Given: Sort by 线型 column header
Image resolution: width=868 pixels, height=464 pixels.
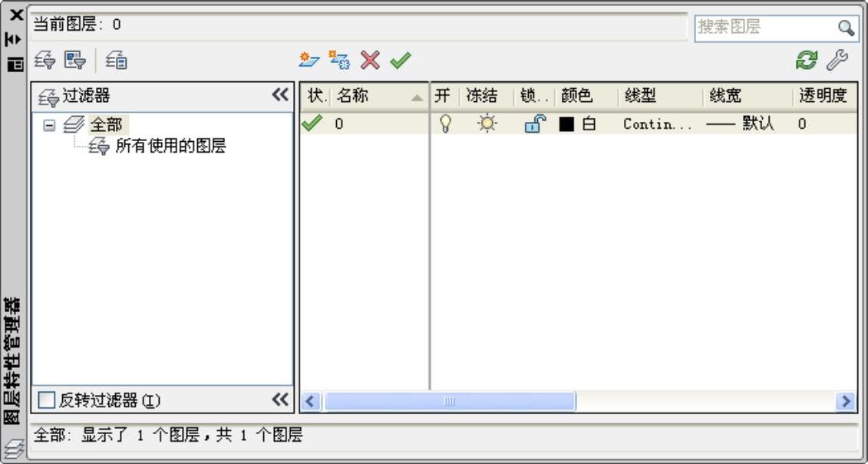Looking at the screenshot, I should coord(661,96).
